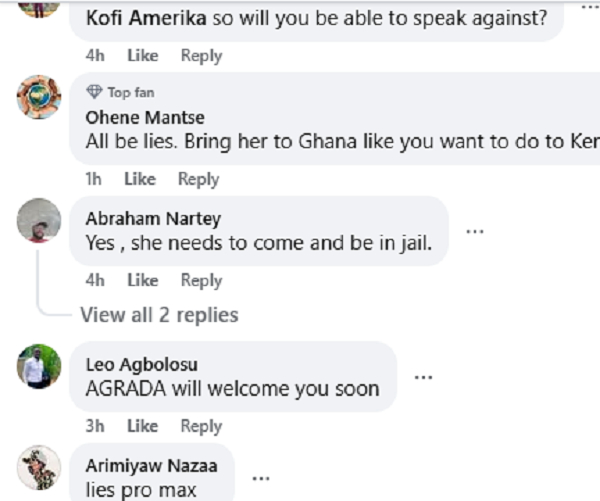
Task: Like Abraham Nartey's comment
Action: [143, 280]
